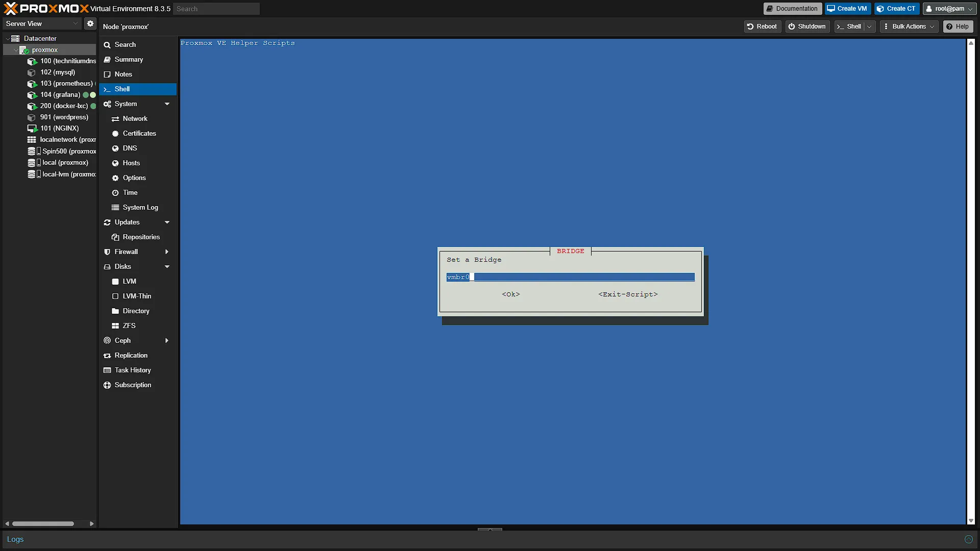Collapse the proxmox node in tree

(x=15, y=50)
